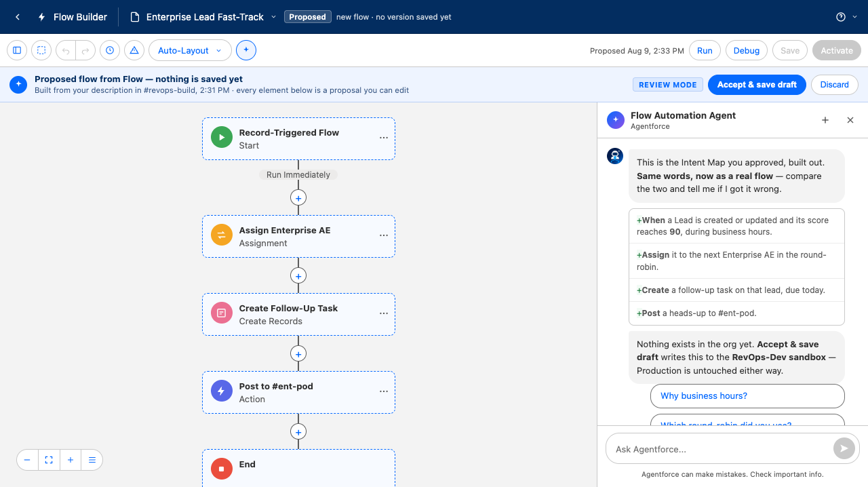
Task: Select the Record-Triggered Flow start icon
Action: 221,137
